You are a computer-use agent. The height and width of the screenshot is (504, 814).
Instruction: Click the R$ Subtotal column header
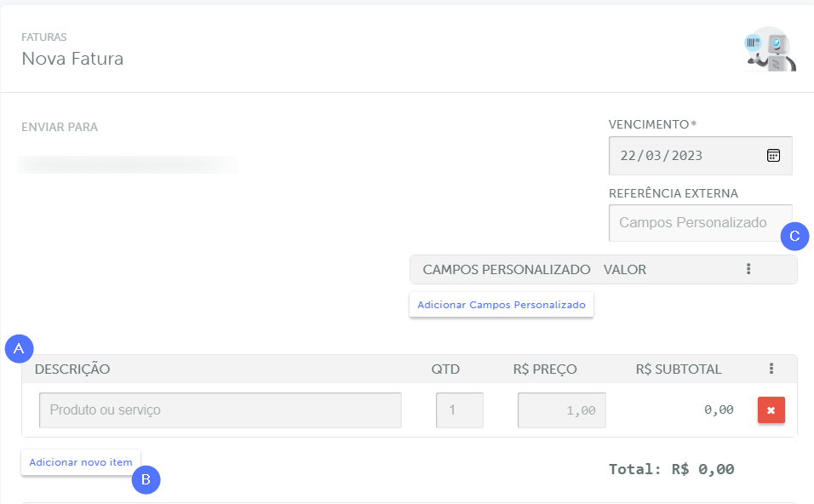click(x=678, y=369)
